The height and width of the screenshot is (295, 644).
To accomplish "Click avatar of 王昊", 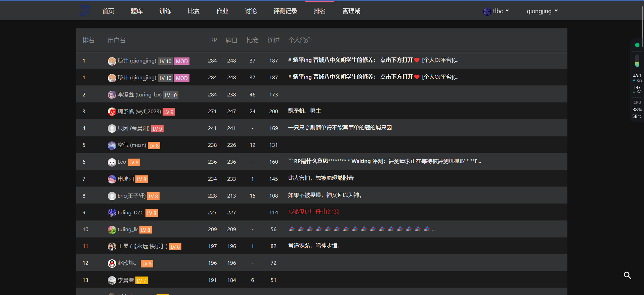I will pyautogui.click(x=112, y=246).
